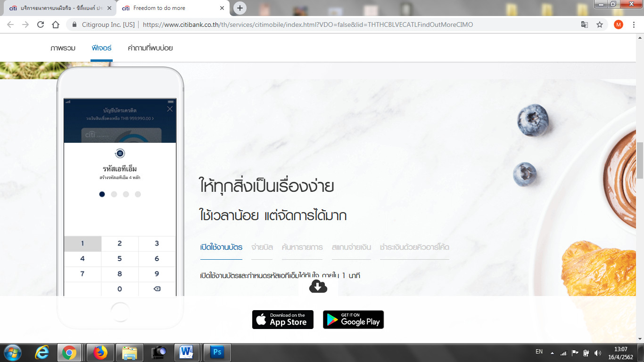644x362 pixels.
Task: Tap the keypad backspace icon
Action: click(x=157, y=289)
